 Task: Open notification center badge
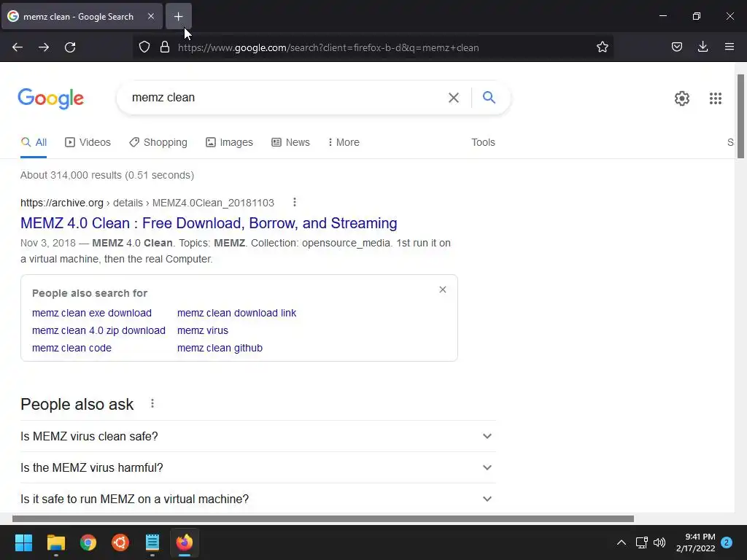coord(727,542)
